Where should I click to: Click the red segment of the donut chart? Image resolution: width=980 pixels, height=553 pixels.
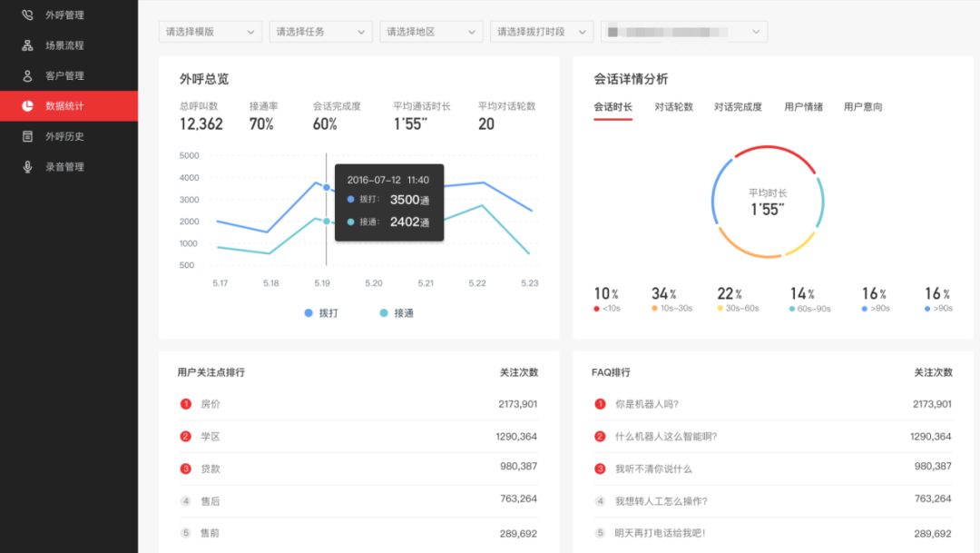(768, 148)
